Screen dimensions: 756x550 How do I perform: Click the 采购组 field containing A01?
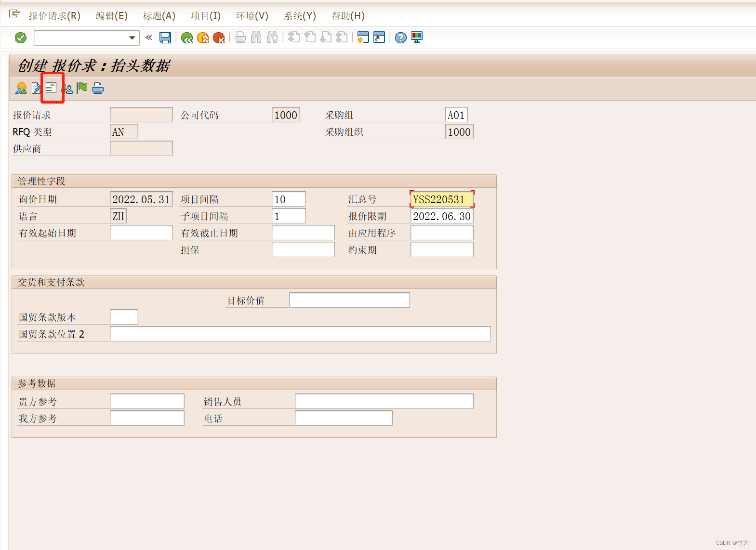coord(456,115)
